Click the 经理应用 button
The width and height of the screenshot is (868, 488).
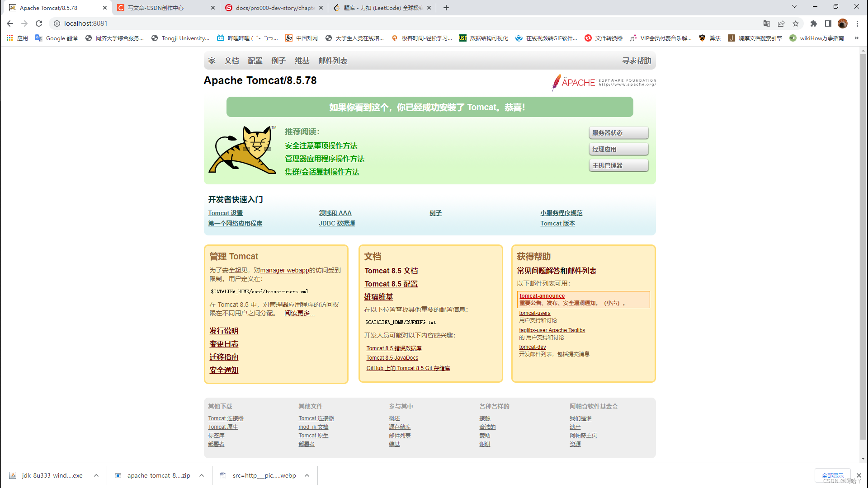pyautogui.click(x=618, y=149)
